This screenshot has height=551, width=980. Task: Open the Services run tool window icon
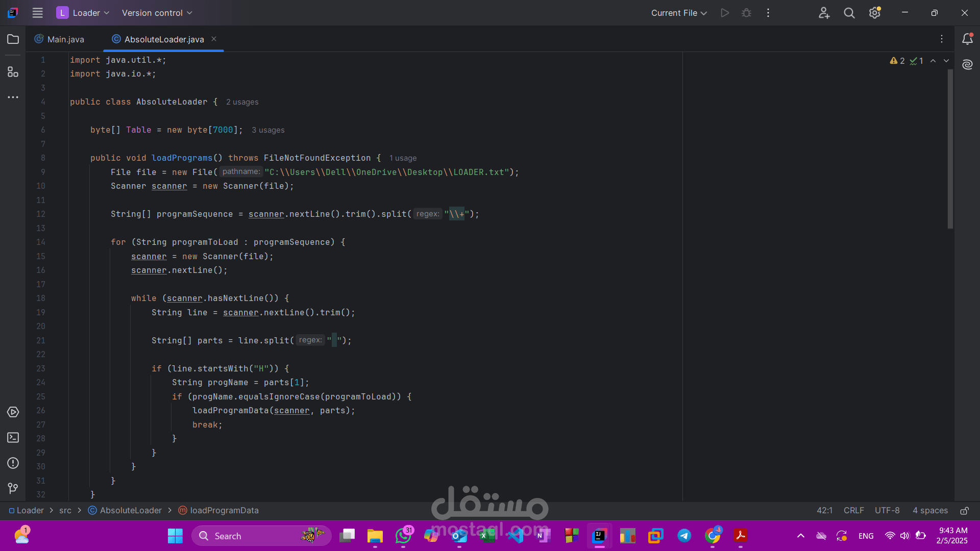click(13, 412)
